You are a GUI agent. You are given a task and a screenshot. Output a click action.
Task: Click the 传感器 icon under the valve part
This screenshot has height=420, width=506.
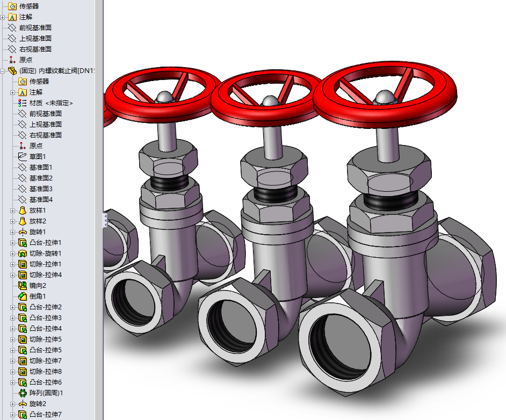(x=23, y=81)
